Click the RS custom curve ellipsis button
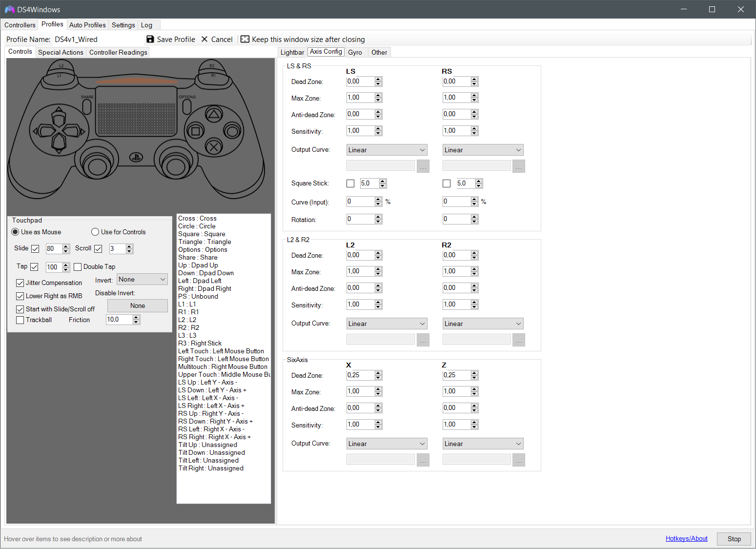756x549 pixels. 519,166
